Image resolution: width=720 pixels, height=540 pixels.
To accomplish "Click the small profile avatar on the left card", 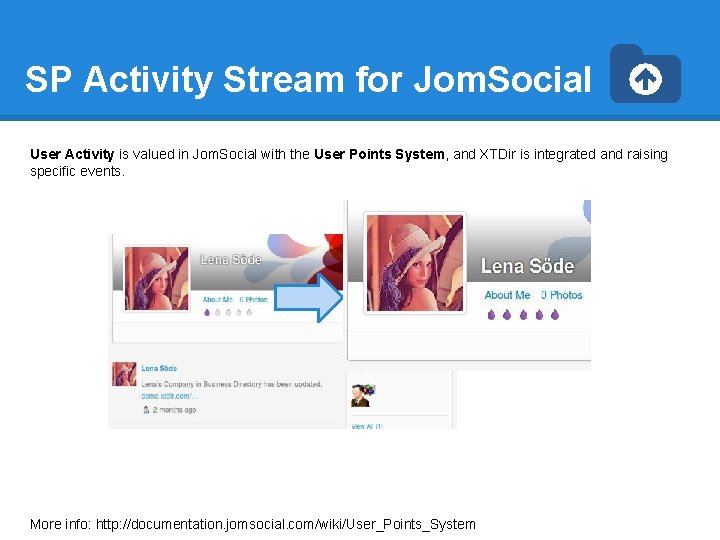I will [157, 278].
